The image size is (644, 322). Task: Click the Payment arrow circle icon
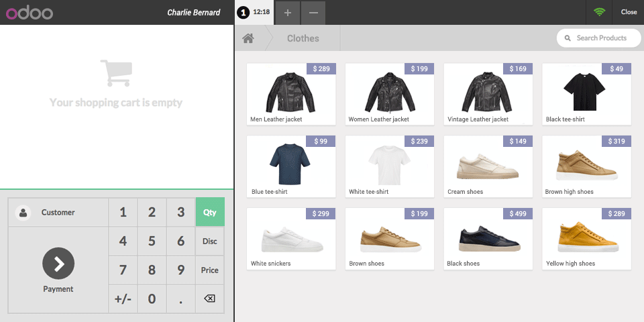(58, 263)
